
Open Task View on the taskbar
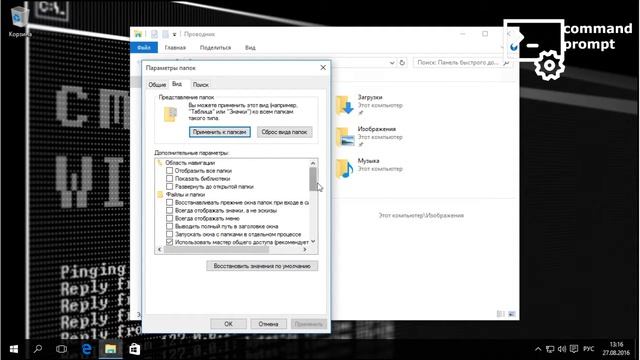coord(62,349)
